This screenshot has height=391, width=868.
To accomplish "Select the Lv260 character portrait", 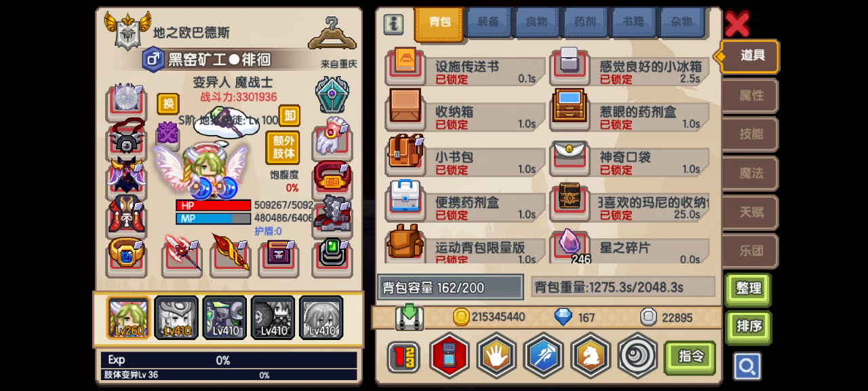I will (129, 317).
